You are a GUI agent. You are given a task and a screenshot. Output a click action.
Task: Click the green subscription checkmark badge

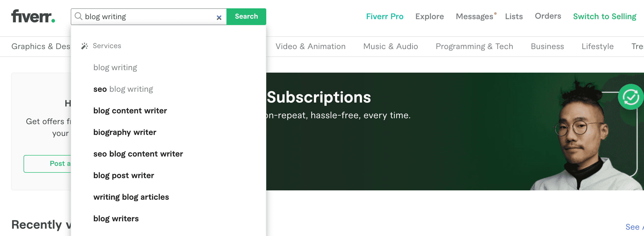point(631,97)
